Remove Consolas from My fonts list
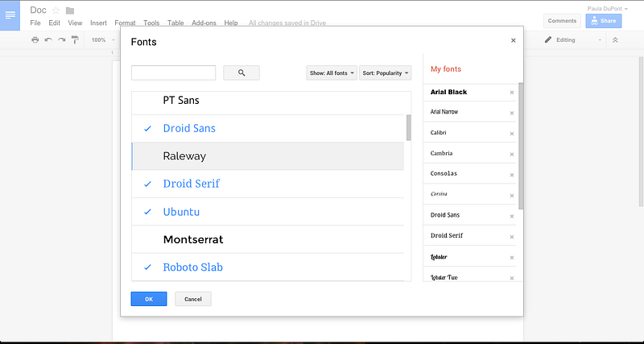This screenshot has width=644, height=344. coord(512,175)
